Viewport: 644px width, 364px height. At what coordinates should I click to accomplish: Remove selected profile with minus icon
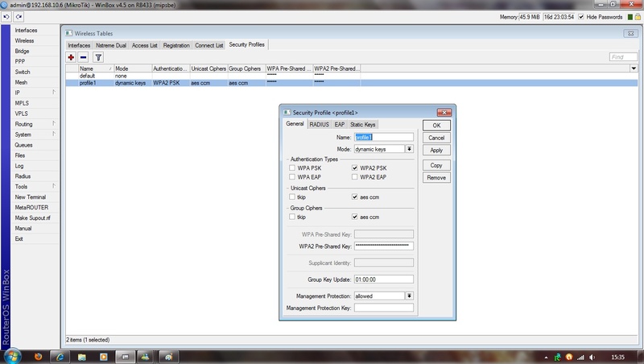point(84,57)
